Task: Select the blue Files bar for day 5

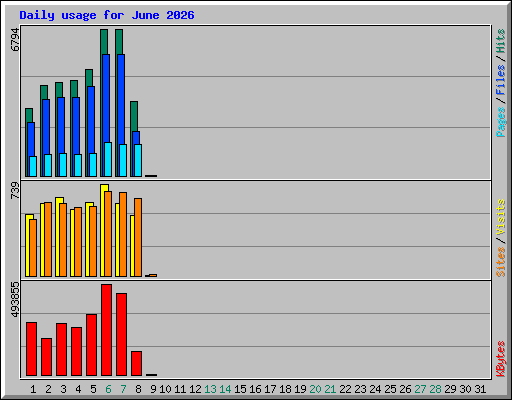Action: tap(91, 120)
